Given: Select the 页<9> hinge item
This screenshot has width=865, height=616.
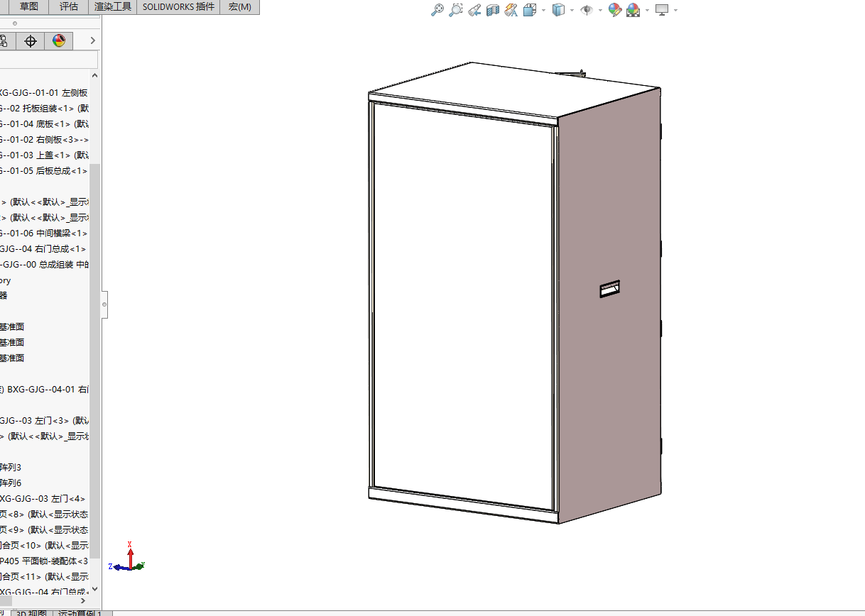Looking at the screenshot, I should tap(45, 530).
